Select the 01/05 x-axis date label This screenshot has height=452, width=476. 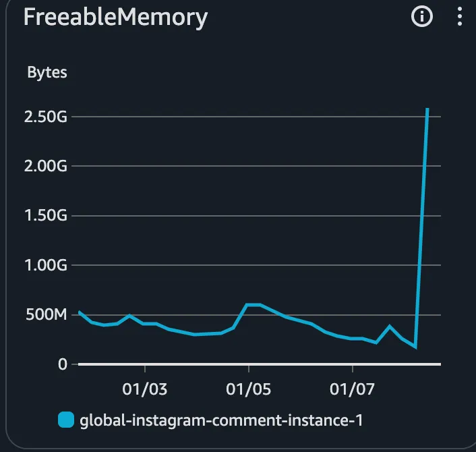248,389
